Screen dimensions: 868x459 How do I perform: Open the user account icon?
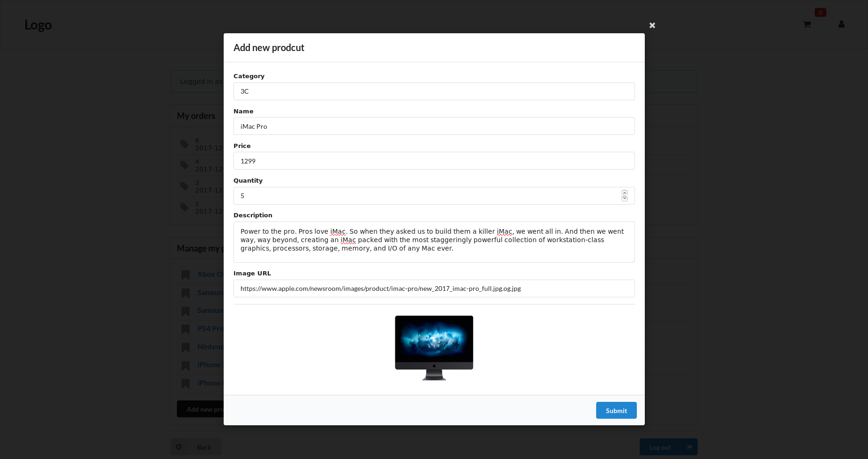(x=841, y=24)
